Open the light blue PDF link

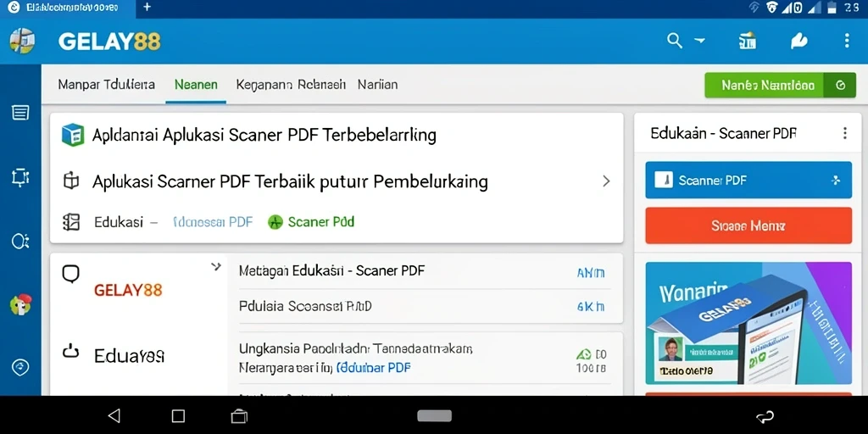pyautogui.click(x=213, y=222)
